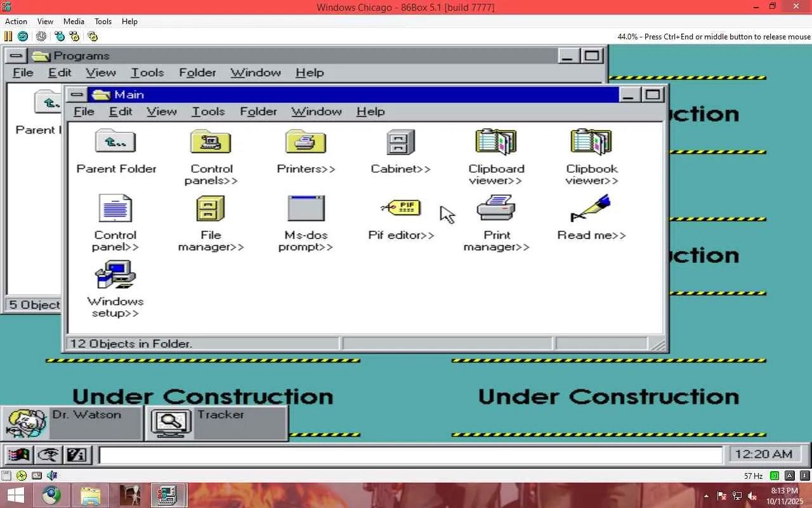Send Ctrl+Alt+Esc using the yellow keys icon
This screenshot has width=812, height=508.
[x=74, y=36]
